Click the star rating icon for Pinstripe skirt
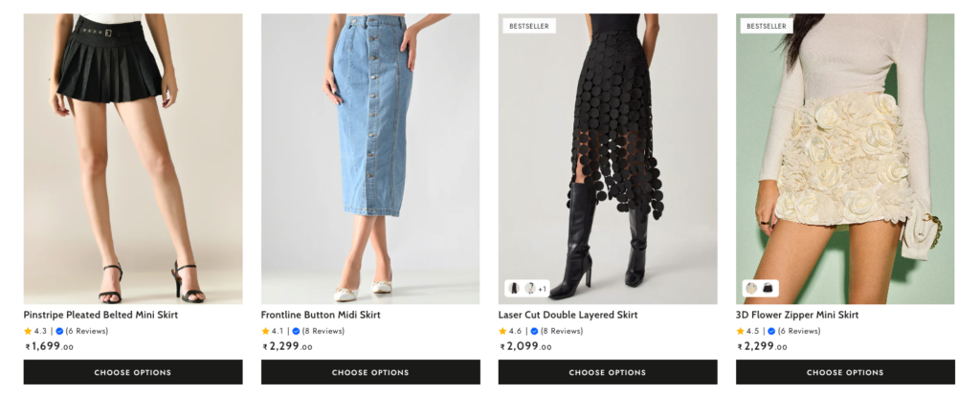The width and height of the screenshot is (980, 395). (x=28, y=331)
